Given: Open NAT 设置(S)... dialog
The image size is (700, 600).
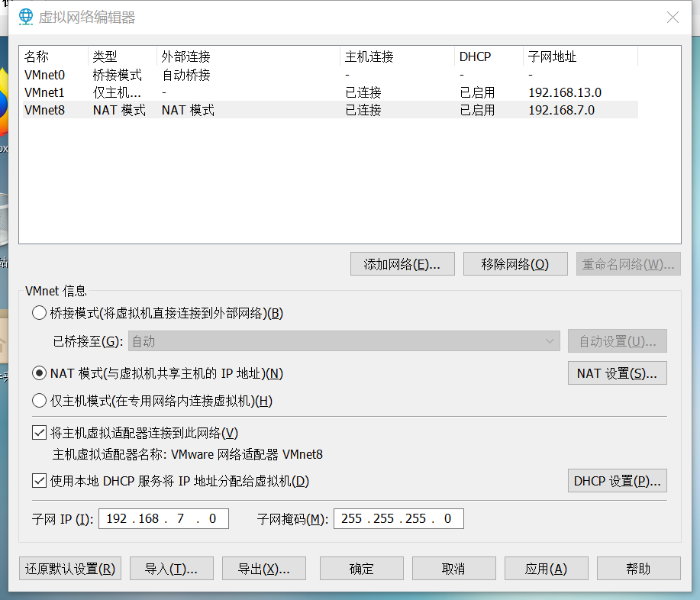Looking at the screenshot, I should click(618, 373).
